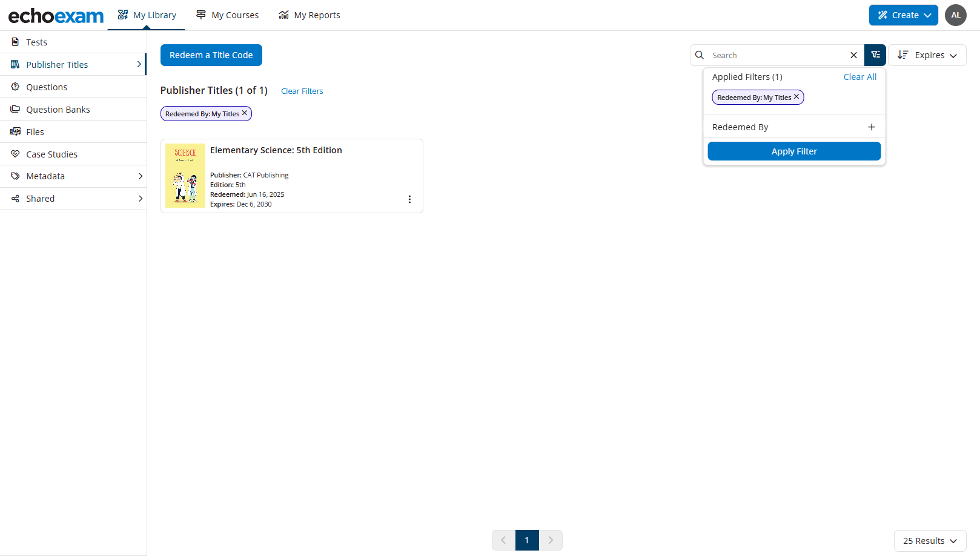This screenshot has width=980, height=556.
Task: Open Elementary Science: 5th Edition title
Action: click(x=276, y=150)
